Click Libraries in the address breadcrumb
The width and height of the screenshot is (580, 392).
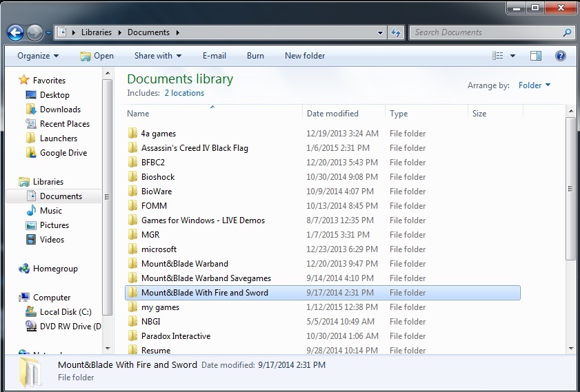click(96, 32)
